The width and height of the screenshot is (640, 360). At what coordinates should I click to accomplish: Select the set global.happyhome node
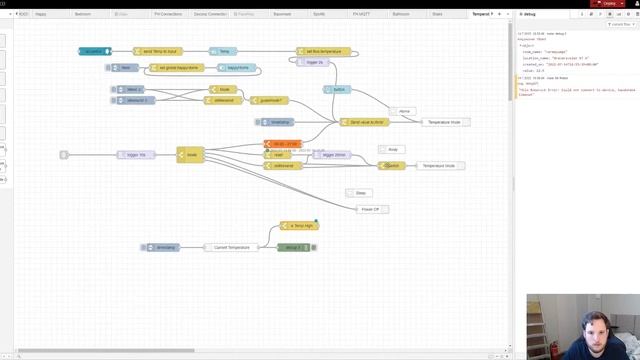(x=177, y=68)
